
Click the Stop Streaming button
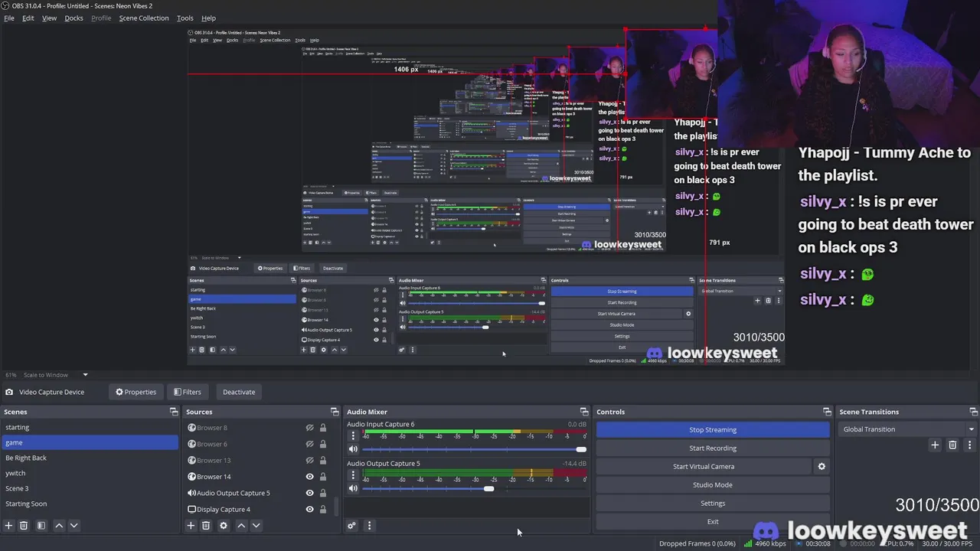[x=713, y=429]
